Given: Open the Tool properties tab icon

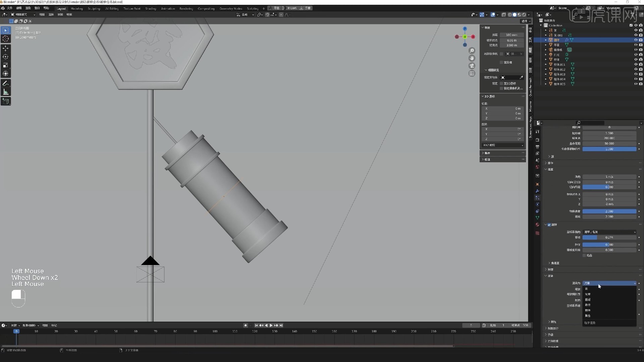Looking at the screenshot, I should tap(537, 131).
